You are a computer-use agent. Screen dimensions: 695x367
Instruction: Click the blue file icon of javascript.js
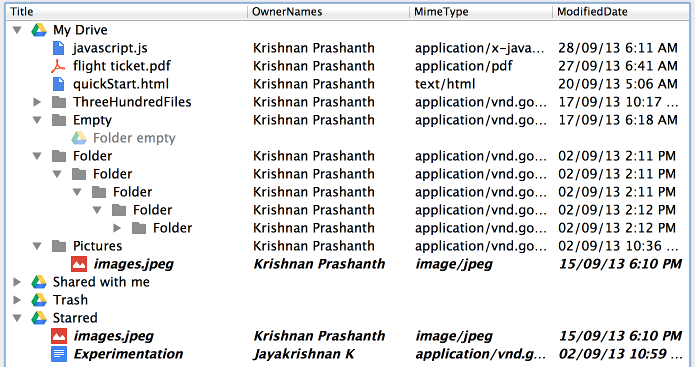tap(59, 48)
